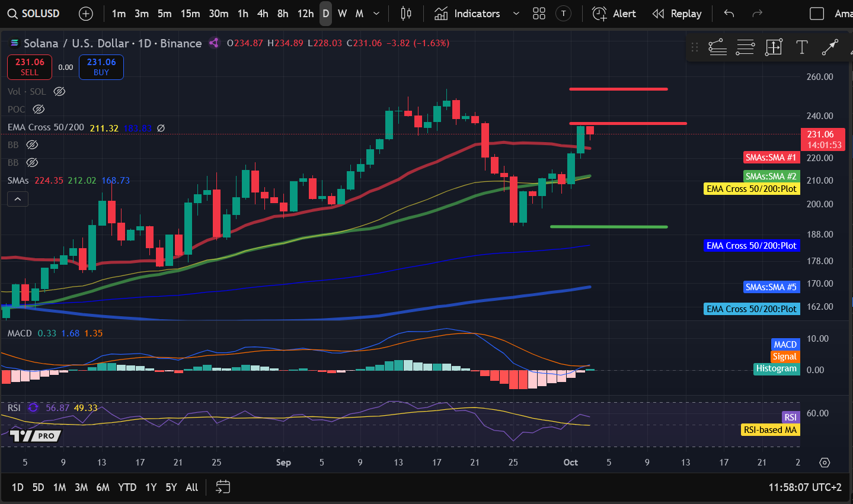Image resolution: width=853 pixels, height=504 pixels.
Task: Expand the timeframe list chevron after M
Action: pyautogui.click(x=376, y=14)
